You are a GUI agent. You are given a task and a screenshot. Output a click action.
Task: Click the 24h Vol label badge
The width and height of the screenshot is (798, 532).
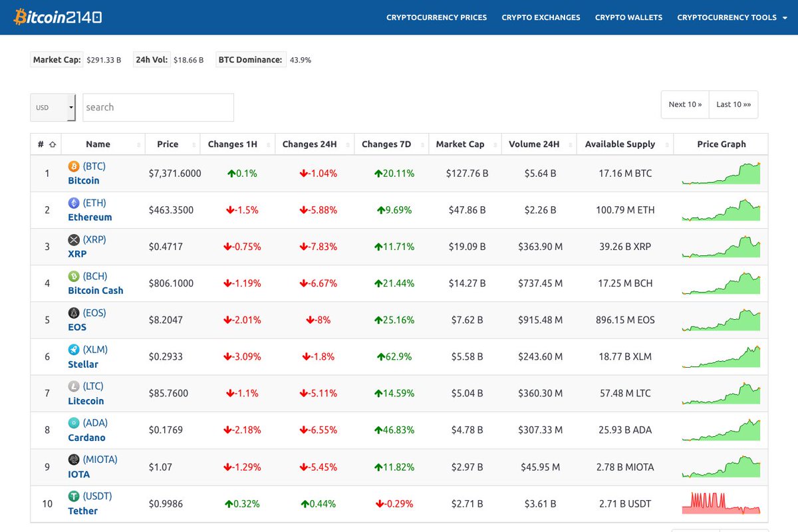click(152, 60)
